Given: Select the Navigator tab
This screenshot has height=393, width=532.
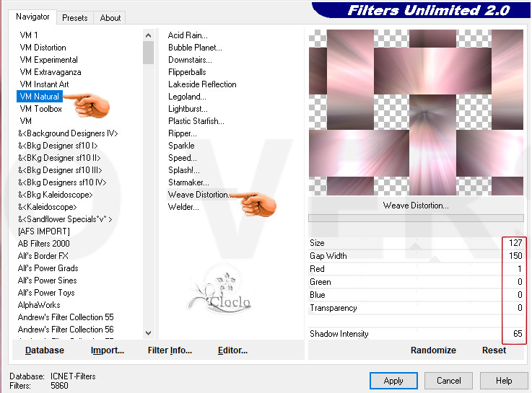Looking at the screenshot, I should pyautogui.click(x=33, y=17).
